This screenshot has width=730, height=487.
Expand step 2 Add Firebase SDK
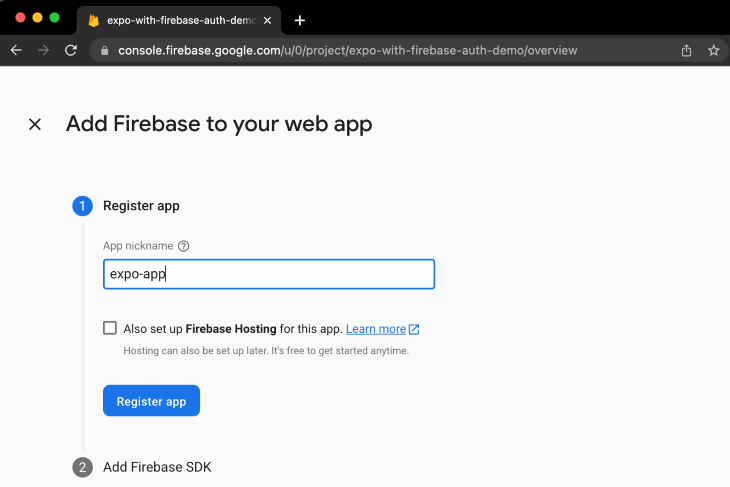[157, 467]
